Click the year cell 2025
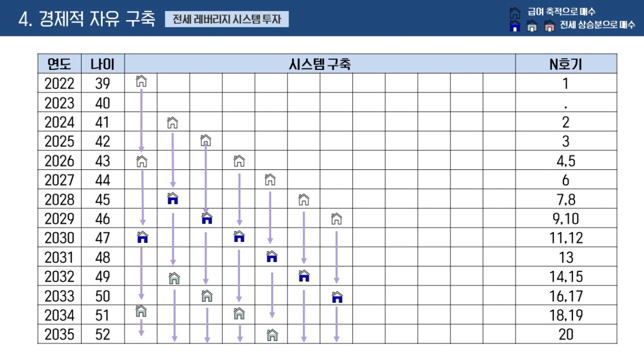Screen dimensions: 644x362 coord(59,141)
